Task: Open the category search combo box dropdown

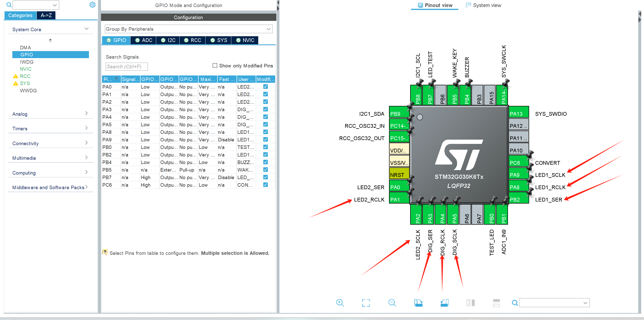Action: click(55, 5)
